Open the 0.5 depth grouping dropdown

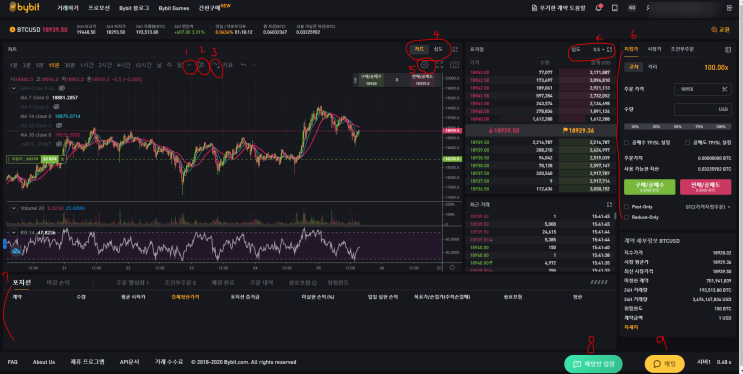click(598, 49)
